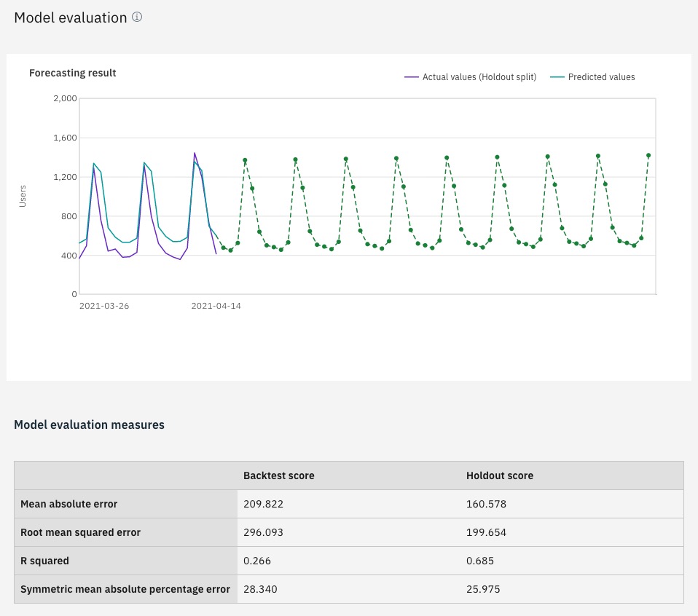Click the Model evaluation page heading
The width and height of the screenshot is (698, 616).
pos(71,17)
